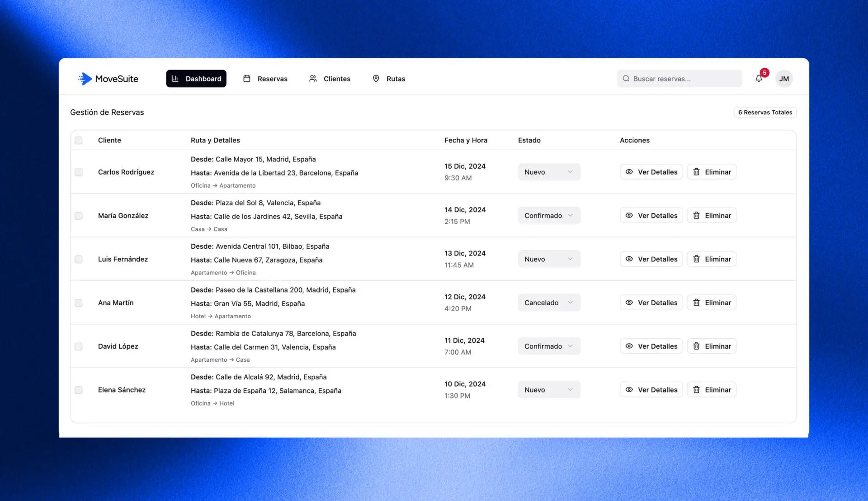
Task: Expand the Cancelado status dropdown for Ana Martín
Action: tap(549, 302)
